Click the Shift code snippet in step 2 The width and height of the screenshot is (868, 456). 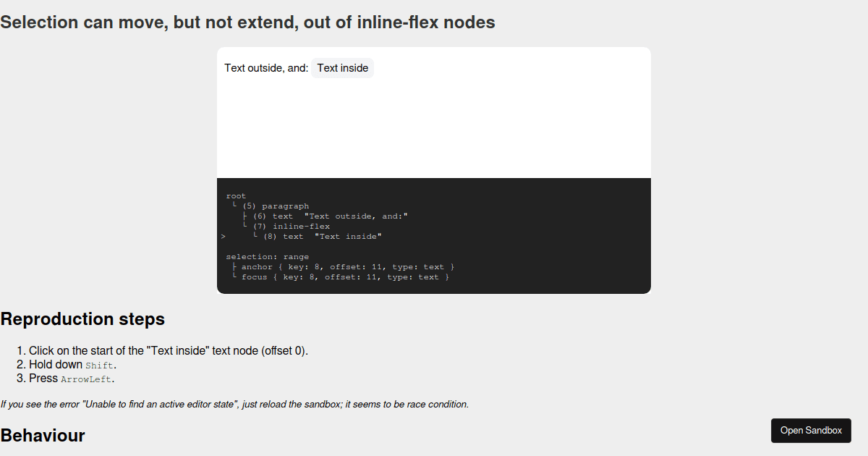click(100, 365)
